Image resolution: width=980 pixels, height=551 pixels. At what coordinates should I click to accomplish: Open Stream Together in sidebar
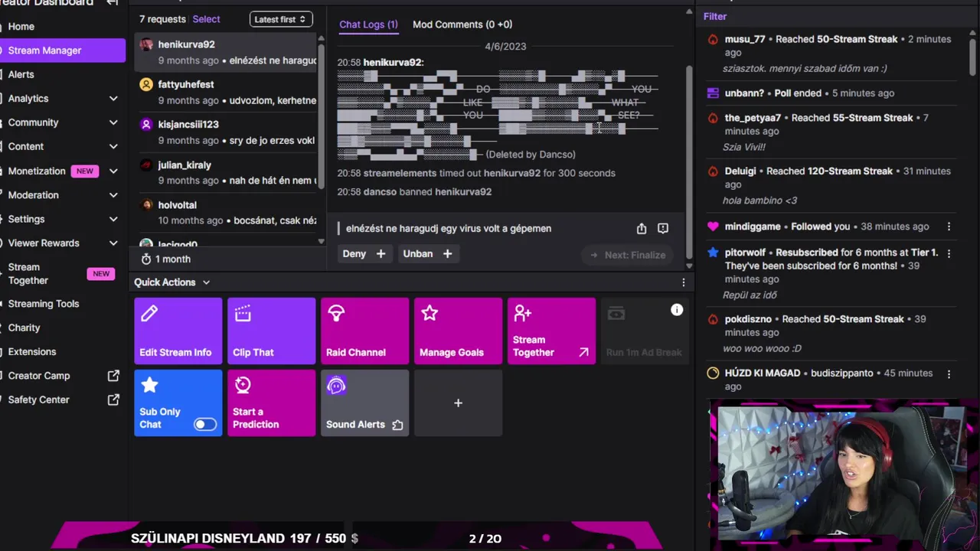(63, 274)
